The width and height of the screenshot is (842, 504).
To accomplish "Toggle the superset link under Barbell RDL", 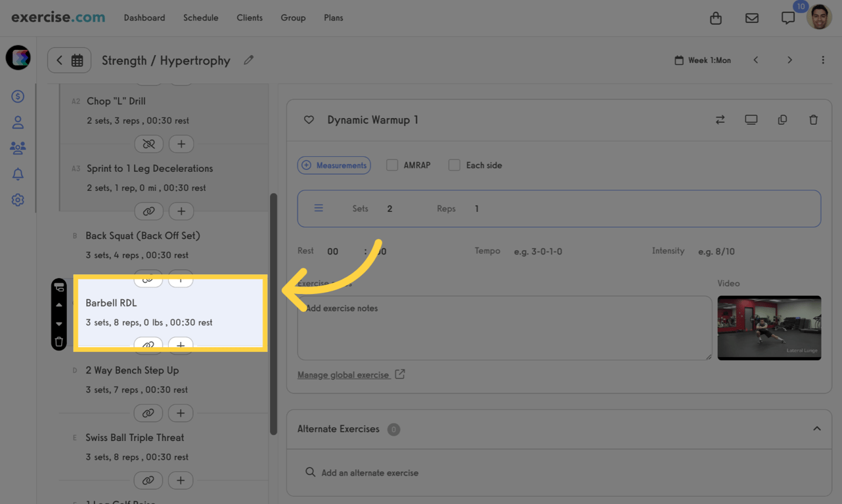I will (x=148, y=345).
